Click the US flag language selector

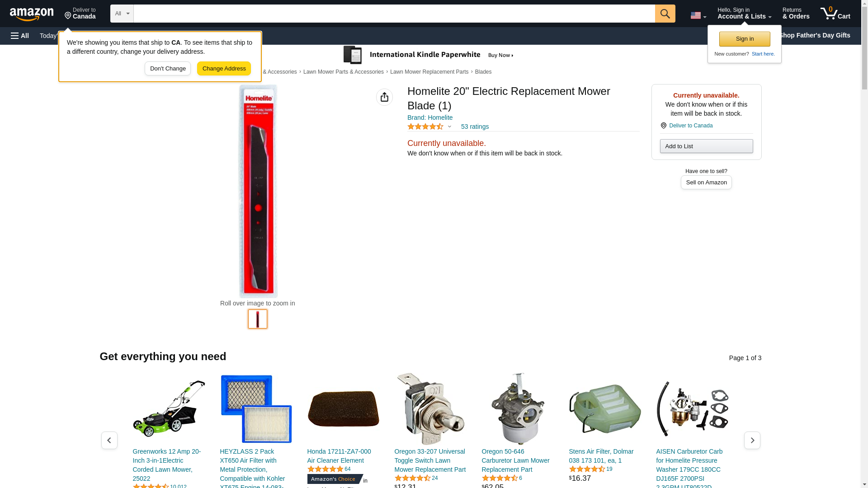click(x=698, y=16)
